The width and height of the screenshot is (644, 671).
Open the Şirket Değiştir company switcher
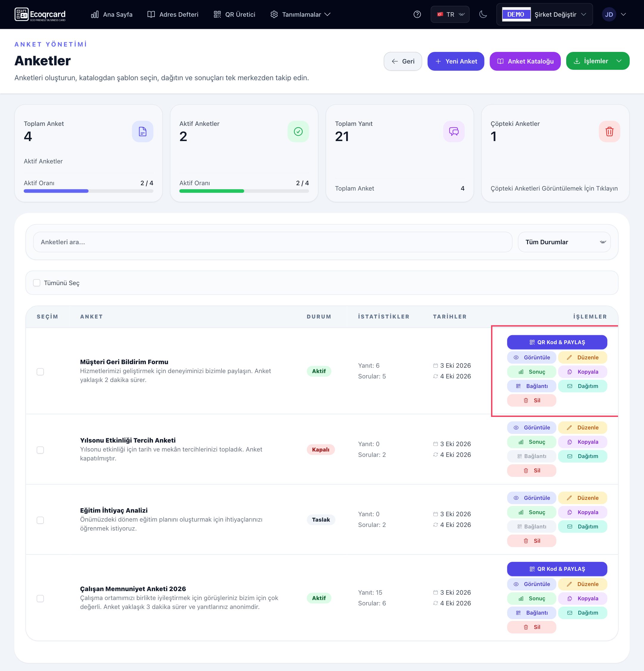tap(544, 14)
